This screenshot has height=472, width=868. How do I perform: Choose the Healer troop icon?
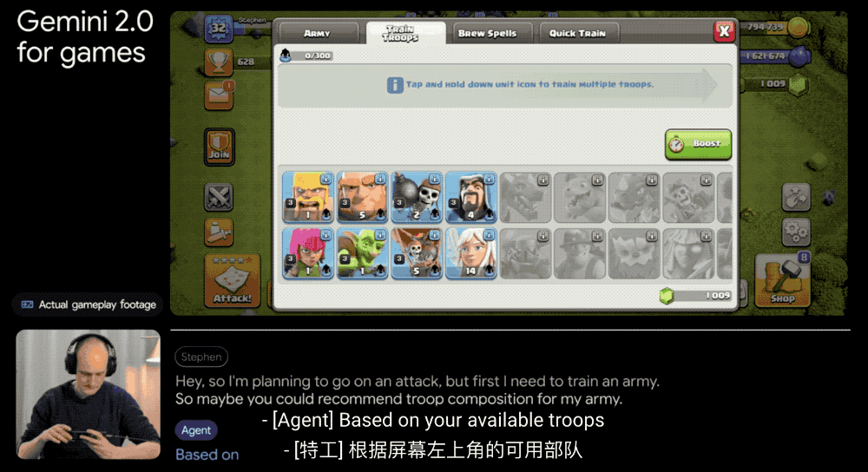point(470,252)
